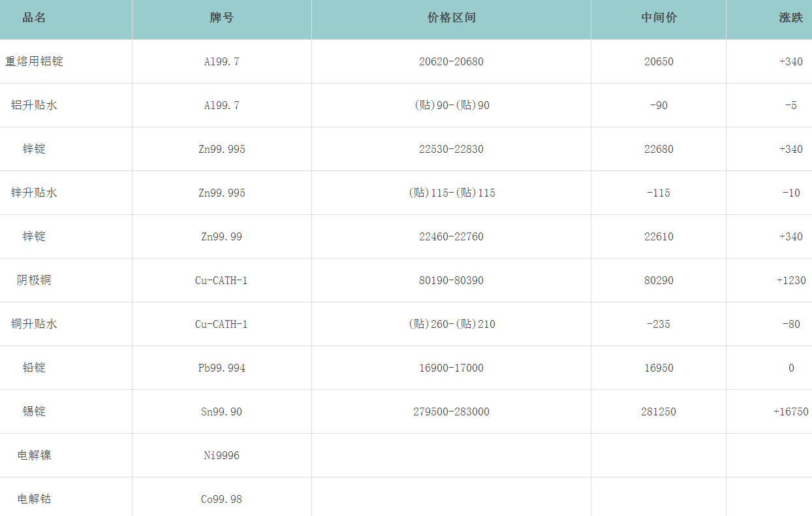812x516 pixels.
Task: Open the 锌升贴水 product entry
Action: point(34,193)
